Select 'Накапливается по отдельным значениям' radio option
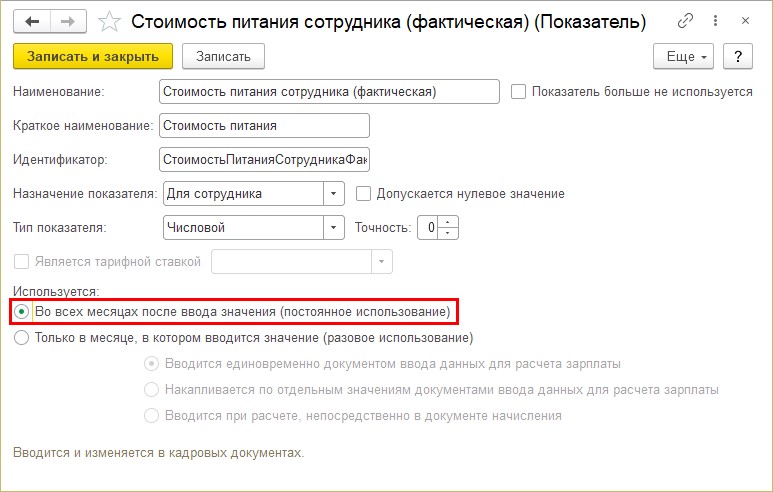This screenshot has width=773, height=492. (x=151, y=389)
